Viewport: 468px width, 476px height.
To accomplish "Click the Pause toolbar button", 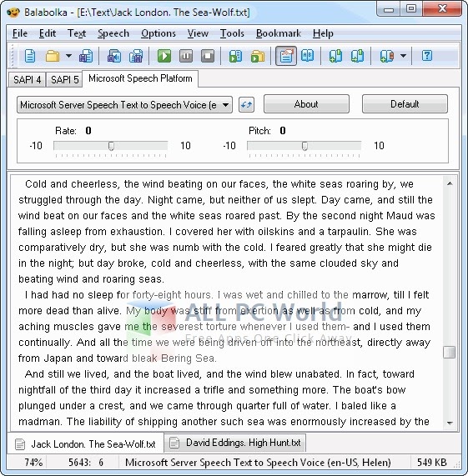I will 186,56.
